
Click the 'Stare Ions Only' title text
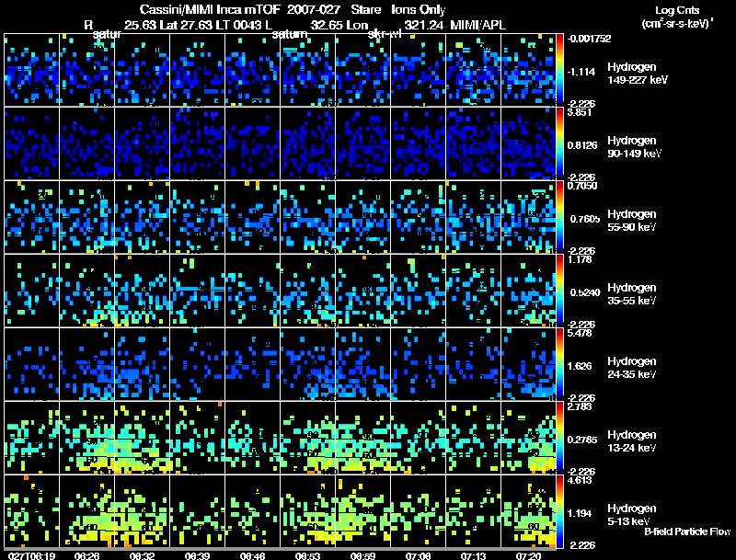point(399,9)
